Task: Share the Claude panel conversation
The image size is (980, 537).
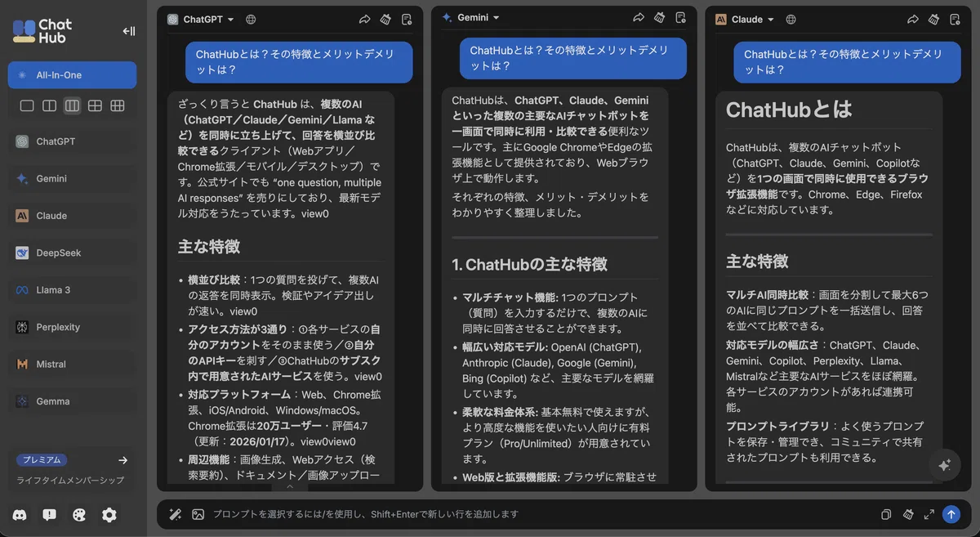Action: pos(913,19)
